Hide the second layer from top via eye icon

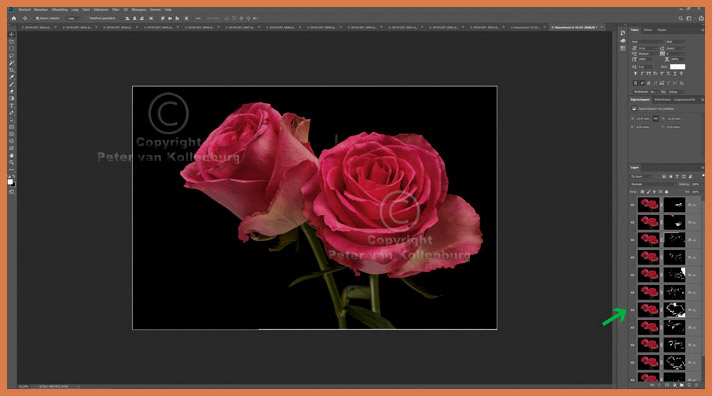(633, 223)
